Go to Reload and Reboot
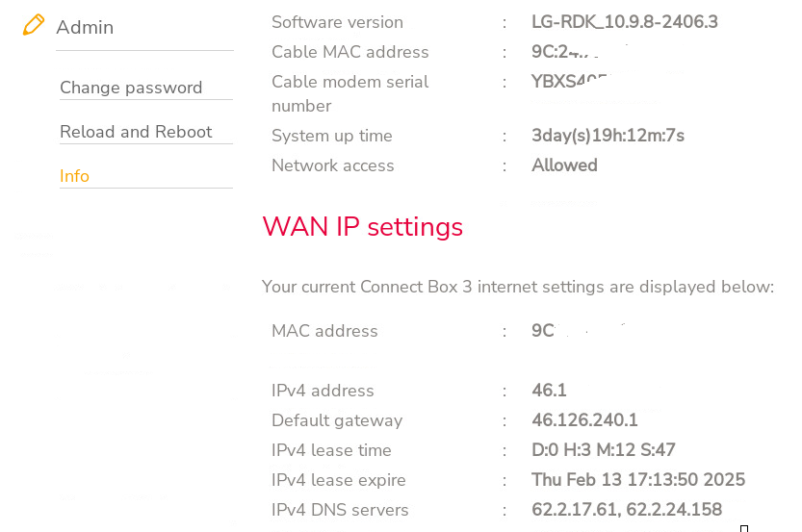This screenshot has height=532, width=802. tap(136, 132)
